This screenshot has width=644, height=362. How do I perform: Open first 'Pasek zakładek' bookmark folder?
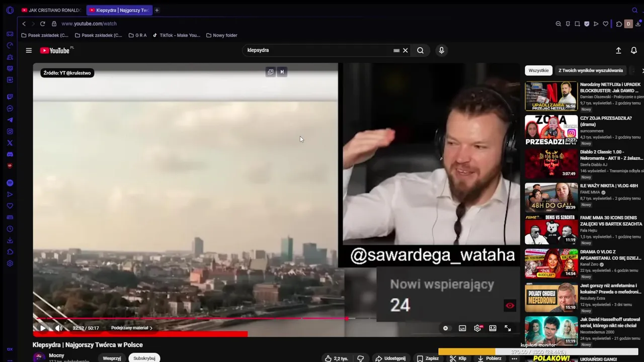tap(45, 35)
